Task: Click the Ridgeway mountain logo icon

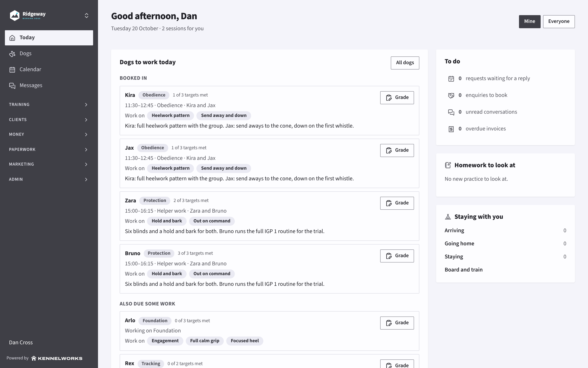Action: (14, 15)
